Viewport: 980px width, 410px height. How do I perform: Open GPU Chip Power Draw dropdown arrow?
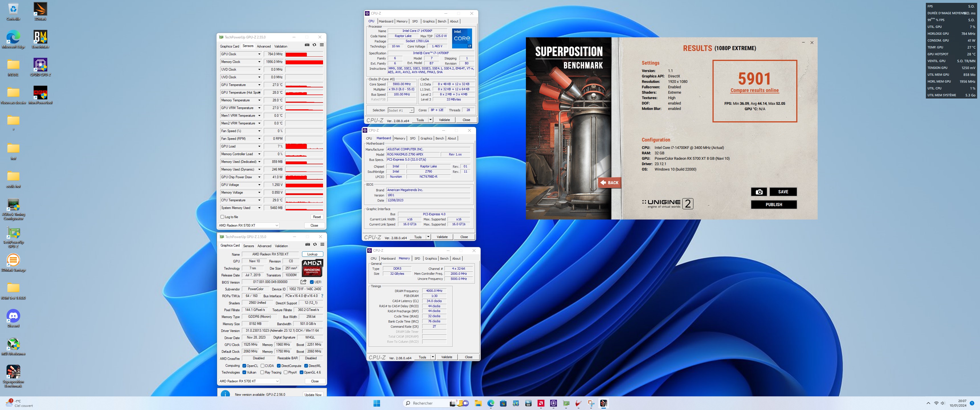point(260,177)
